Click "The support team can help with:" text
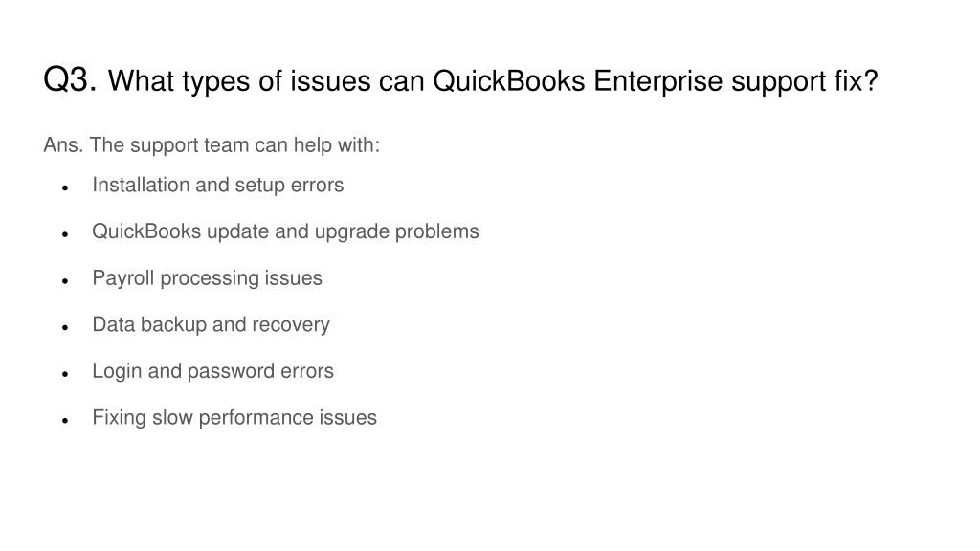980x551 pixels. pyautogui.click(x=234, y=145)
